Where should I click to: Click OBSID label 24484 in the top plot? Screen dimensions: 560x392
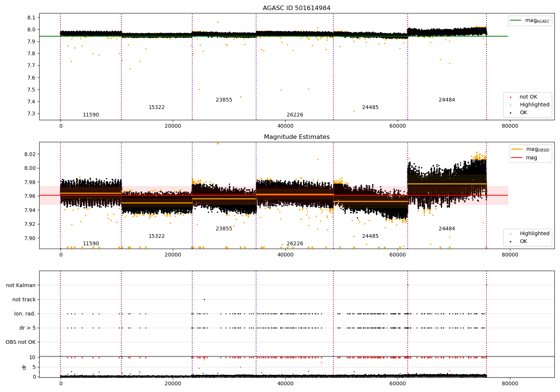[x=447, y=100]
